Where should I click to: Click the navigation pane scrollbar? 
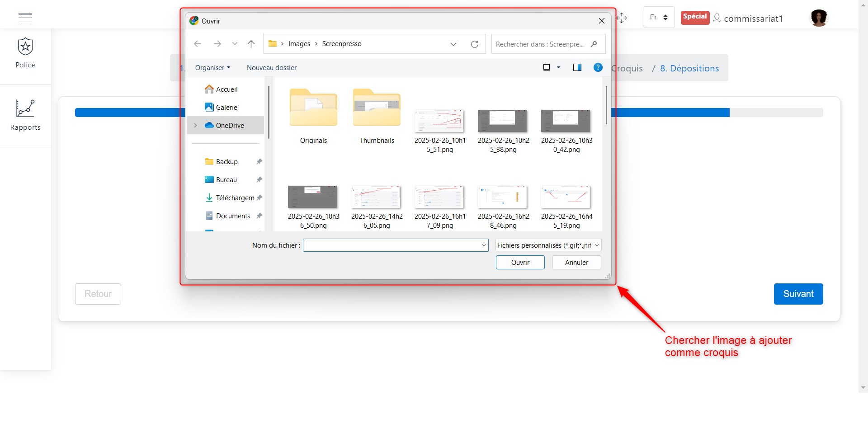(269, 112)
